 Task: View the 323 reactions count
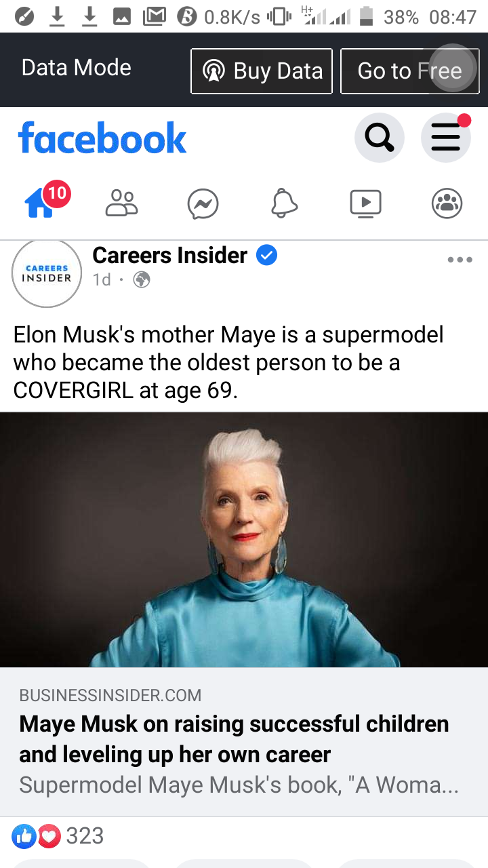[x=85, y=836]
